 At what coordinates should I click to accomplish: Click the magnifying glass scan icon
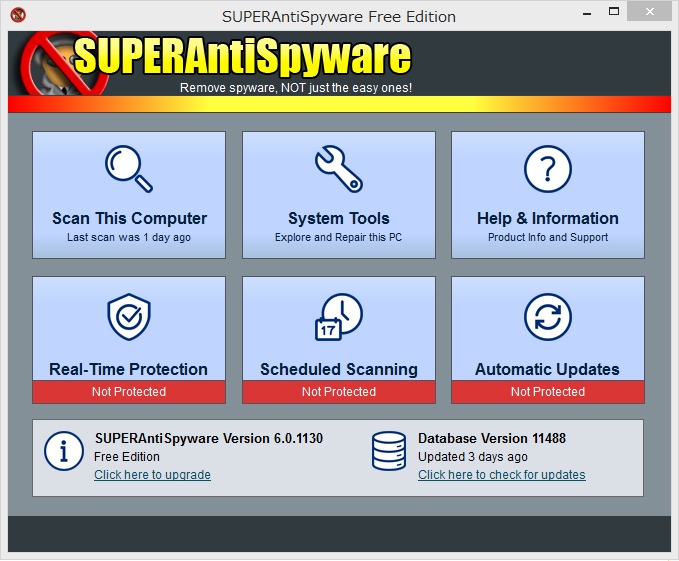[x=129, y=169]
